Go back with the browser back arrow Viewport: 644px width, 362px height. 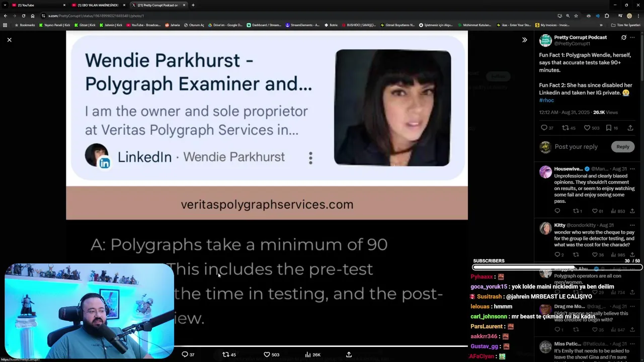(x=5, y=16)
